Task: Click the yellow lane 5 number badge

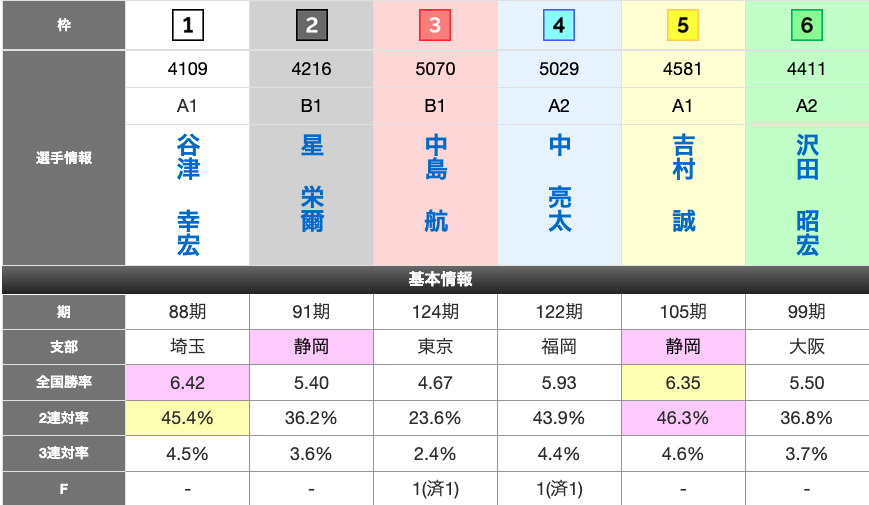Action: click(683, 26)
